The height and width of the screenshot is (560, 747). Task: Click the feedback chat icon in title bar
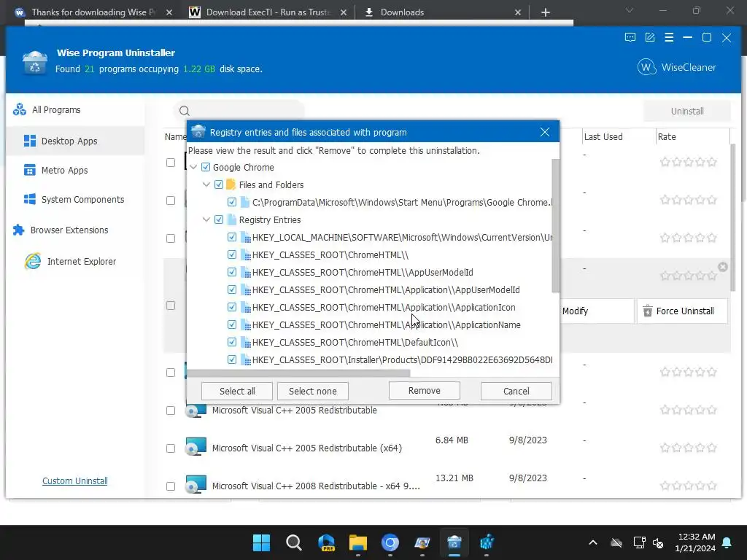click(630, 38)
